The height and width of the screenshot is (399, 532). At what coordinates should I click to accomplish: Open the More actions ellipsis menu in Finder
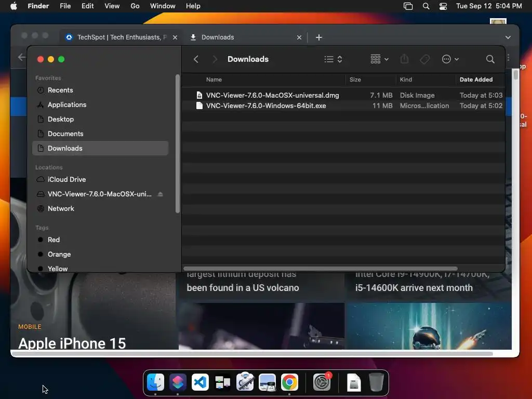click(x=450, y=59)
